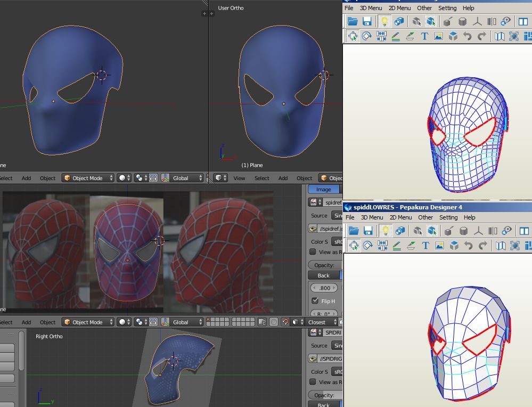Click first layer grid block in Blender header

(218, 322)
